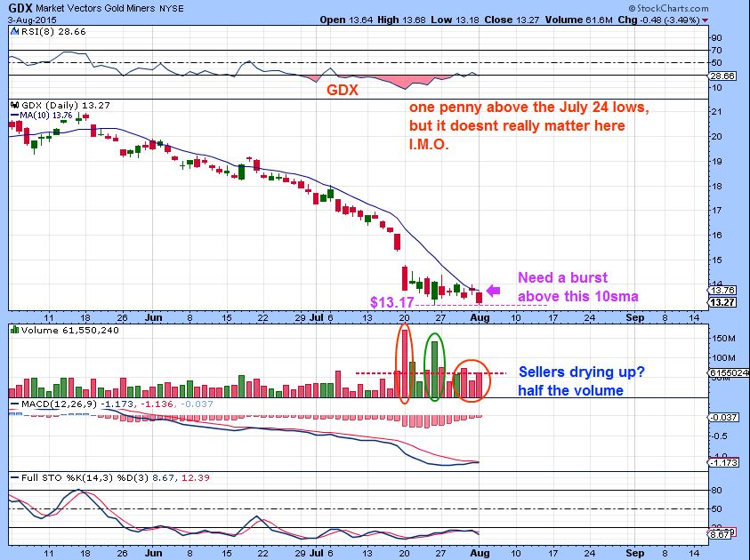Screen dimensions: 750x560
Task: Click the Open 13.64 value
Action: pyautogui.click(x=346, y=20)
